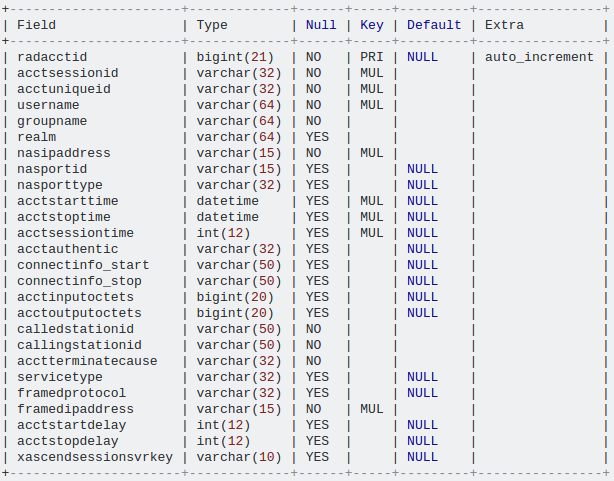The height and width of the screenshot is (481, 614).
Task: Click the Null column header
Action: (321, 25)
